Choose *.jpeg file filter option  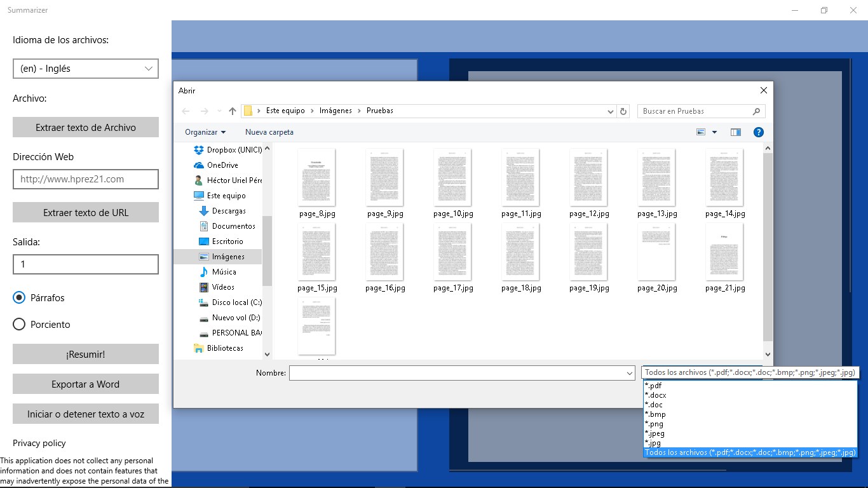[x=750, y=433]
